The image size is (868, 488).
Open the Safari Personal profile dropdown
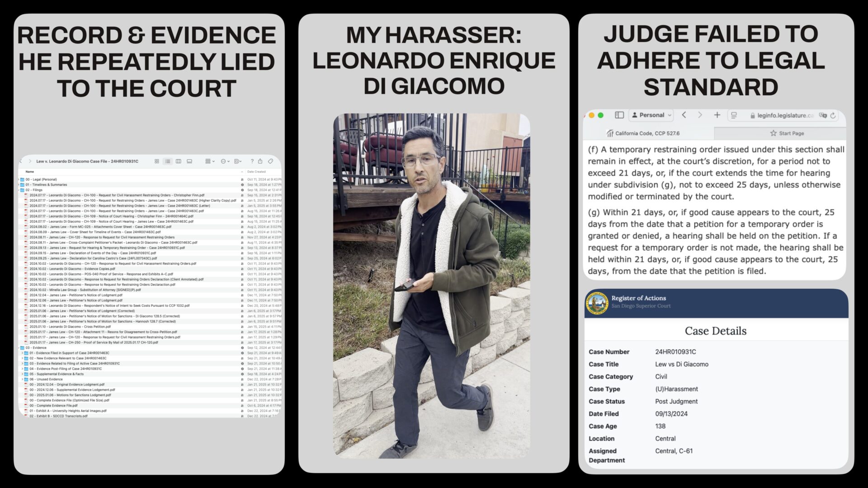click(651, 115)
